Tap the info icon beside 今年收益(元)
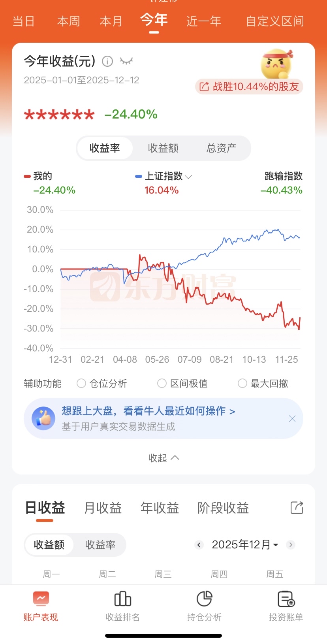 click(x=107, y=61)
